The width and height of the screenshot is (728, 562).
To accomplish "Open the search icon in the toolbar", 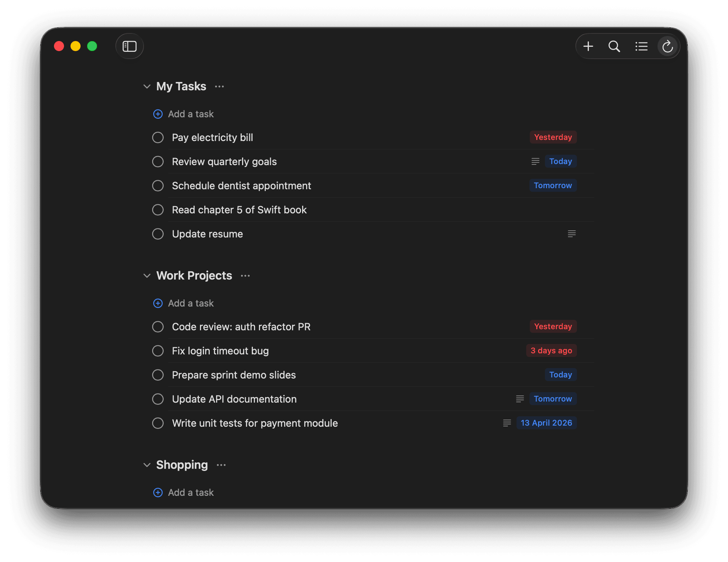I will click(x=614, y=46).
